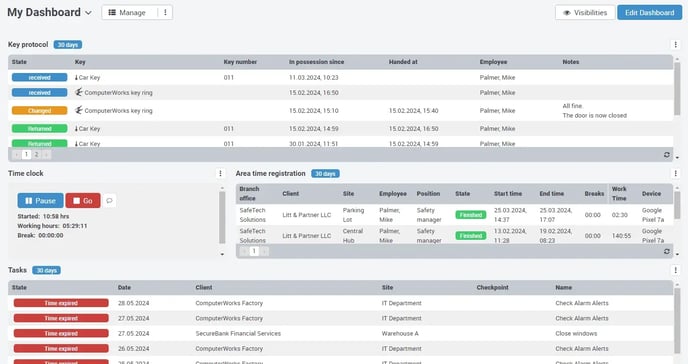Click Finished badge for Parking Lot row

point(471,215)
